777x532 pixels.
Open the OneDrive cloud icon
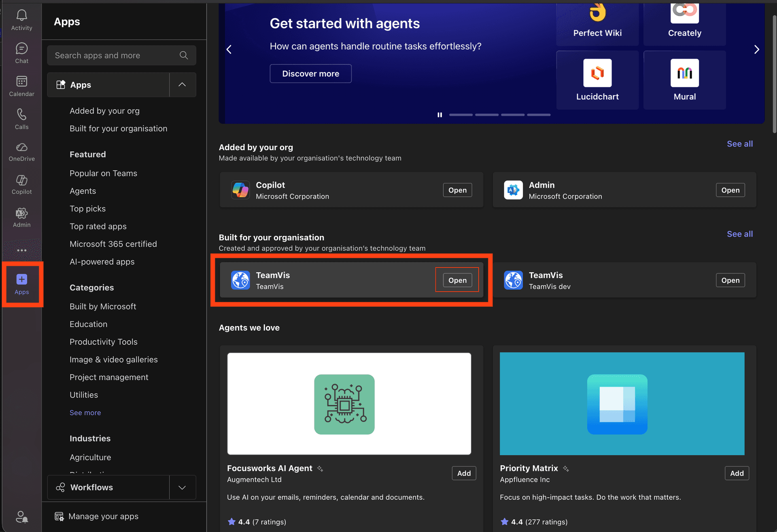21,147
